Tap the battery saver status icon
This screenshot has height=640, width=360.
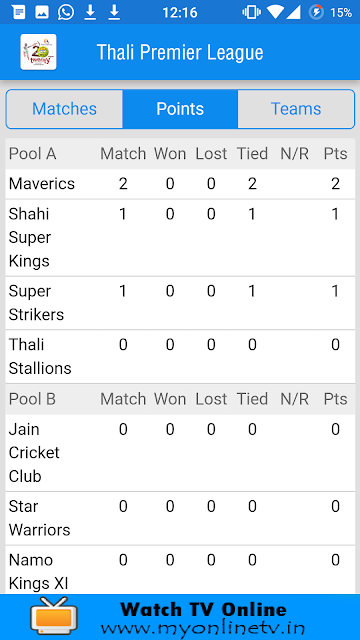[316, 12]
